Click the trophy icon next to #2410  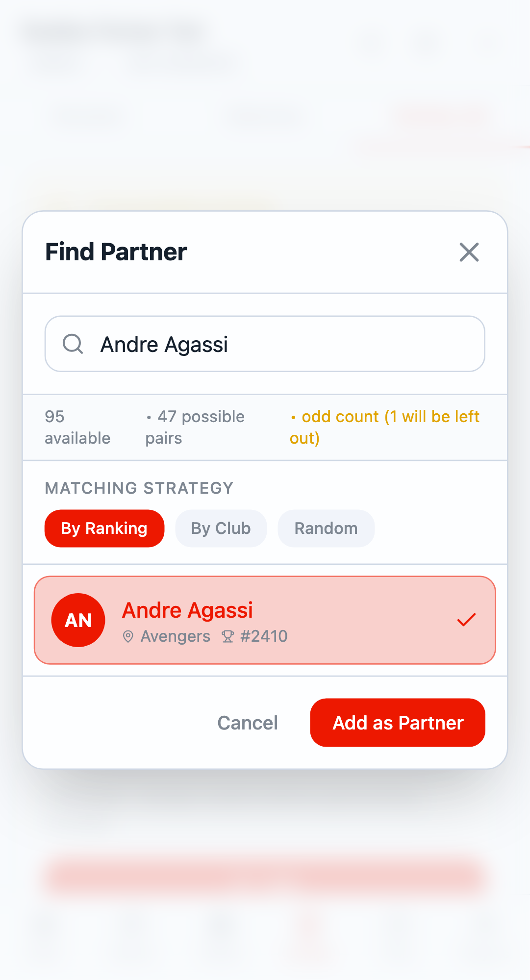point(227,636)
